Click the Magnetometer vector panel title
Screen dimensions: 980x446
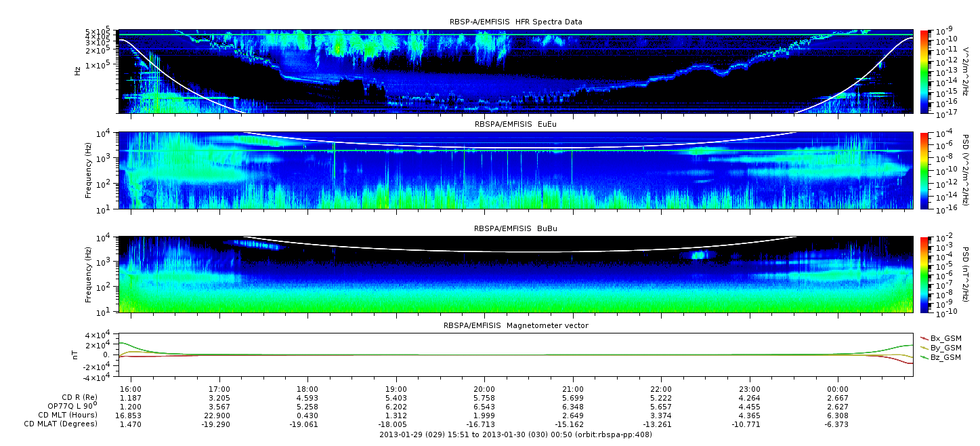pos(515,325)
